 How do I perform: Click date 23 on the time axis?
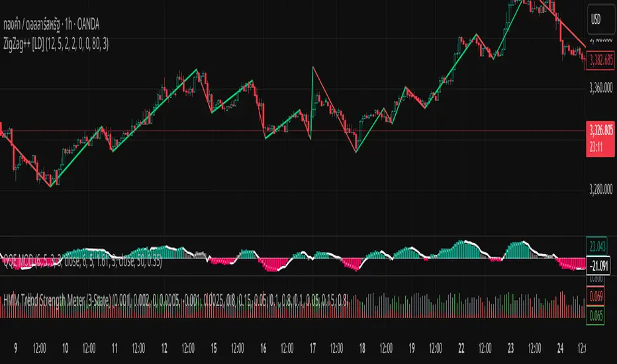click(510, 348)
